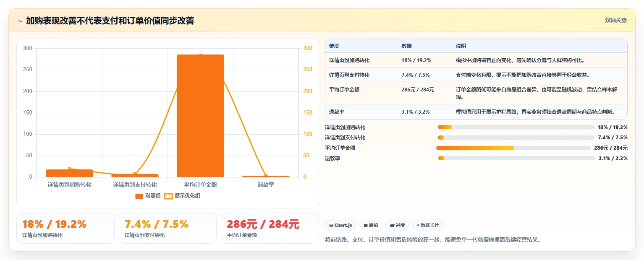Screen dimensions: 644x260
Task: Select table cell 退款率
Action: 337,112
